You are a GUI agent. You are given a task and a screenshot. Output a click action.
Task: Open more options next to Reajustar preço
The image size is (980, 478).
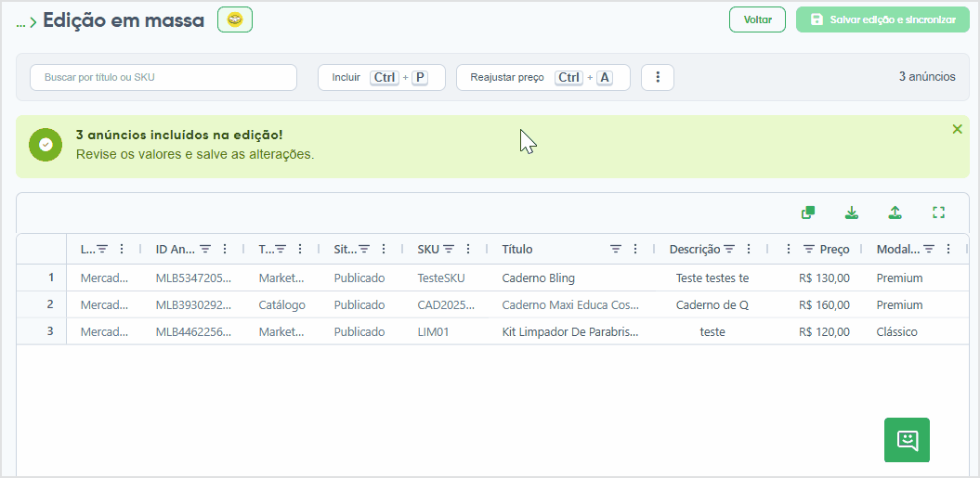click(x=658, y=77)
